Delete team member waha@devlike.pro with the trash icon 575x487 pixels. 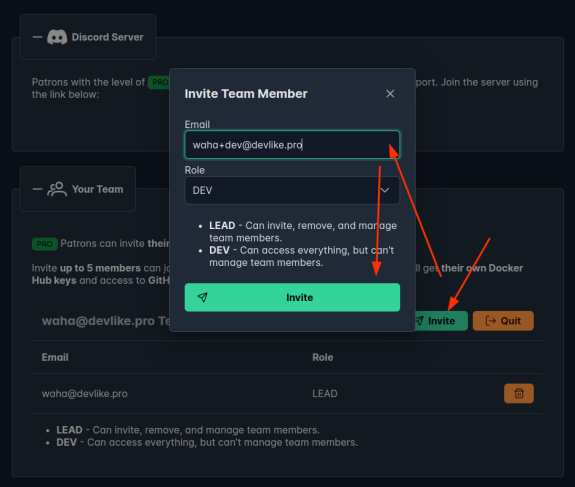519,393
